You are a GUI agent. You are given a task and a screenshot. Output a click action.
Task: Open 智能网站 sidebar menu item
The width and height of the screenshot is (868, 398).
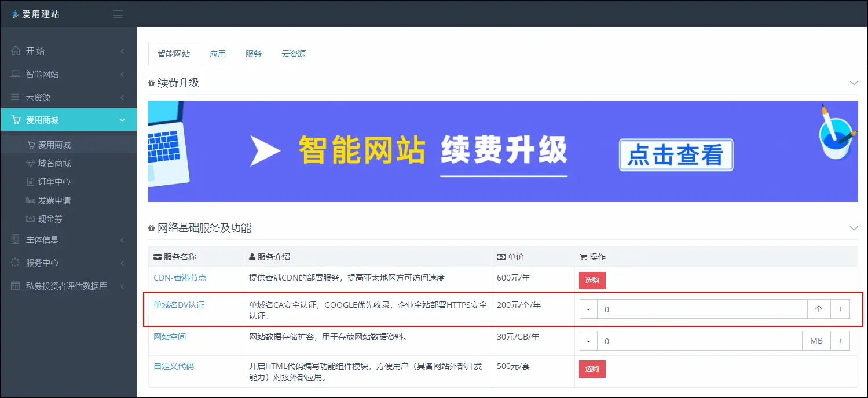(42, 74)
